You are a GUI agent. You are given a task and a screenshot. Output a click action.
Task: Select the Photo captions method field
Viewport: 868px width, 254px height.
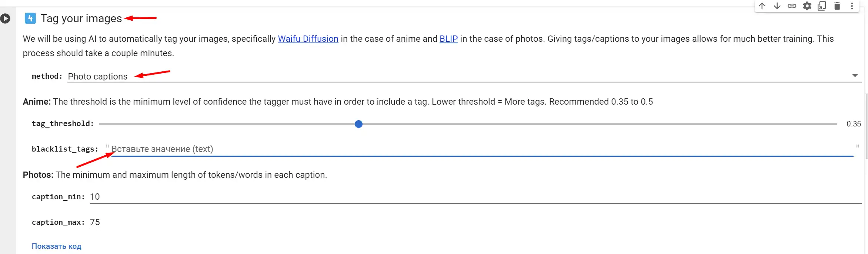pyautogui.click(x=464, y=76)
